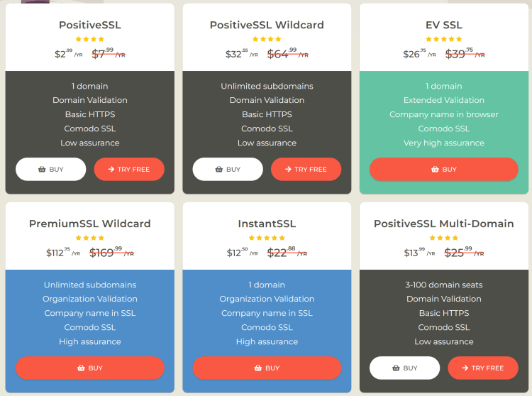The image size is (532, 396).
Task: Click basket icon on EV SSL Buy button
Action: point(435,170)
